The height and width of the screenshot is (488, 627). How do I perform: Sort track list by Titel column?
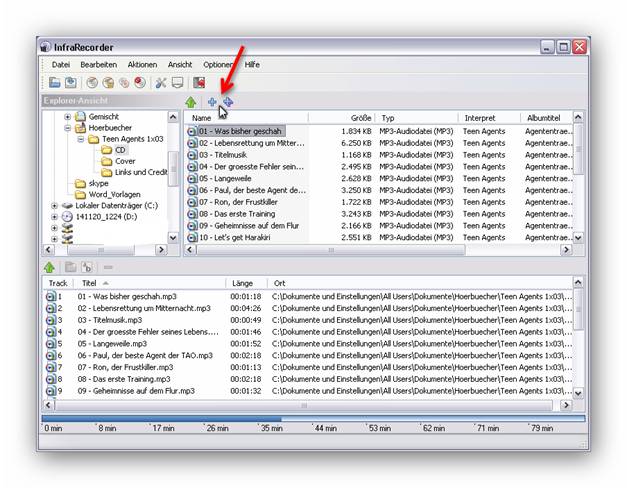149,283
